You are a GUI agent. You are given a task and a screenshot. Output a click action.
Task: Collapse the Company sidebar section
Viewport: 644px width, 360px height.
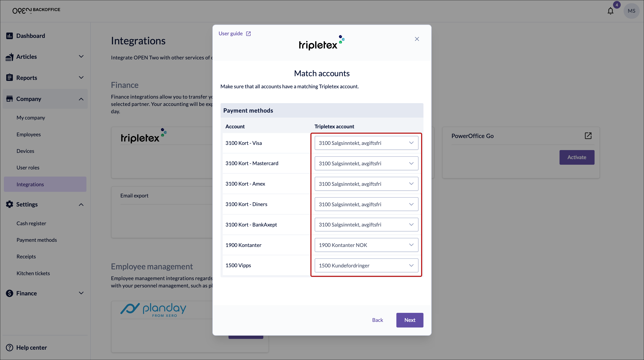(x=81, y=99)
